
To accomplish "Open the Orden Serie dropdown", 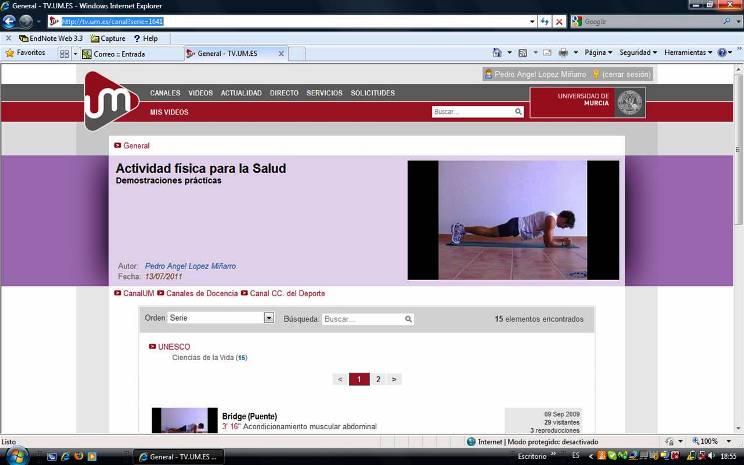I will 268,318.
